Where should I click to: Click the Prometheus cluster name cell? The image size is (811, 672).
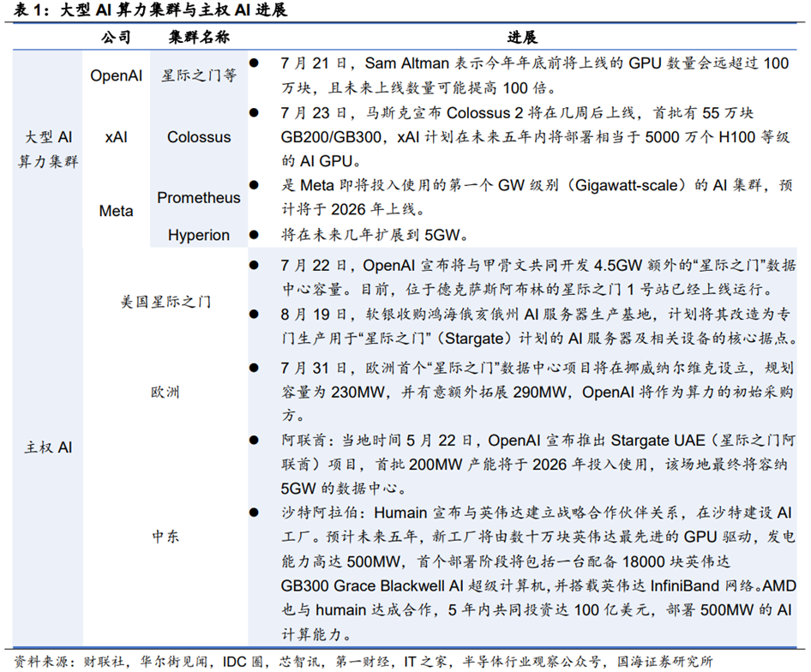pyautogui.click(x=199, y=198)
